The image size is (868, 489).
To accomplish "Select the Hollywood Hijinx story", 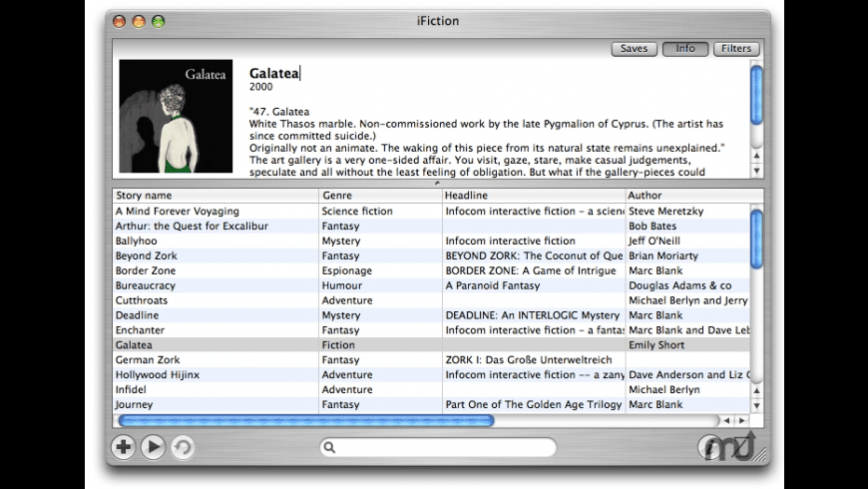I will [x=432, y=375].
